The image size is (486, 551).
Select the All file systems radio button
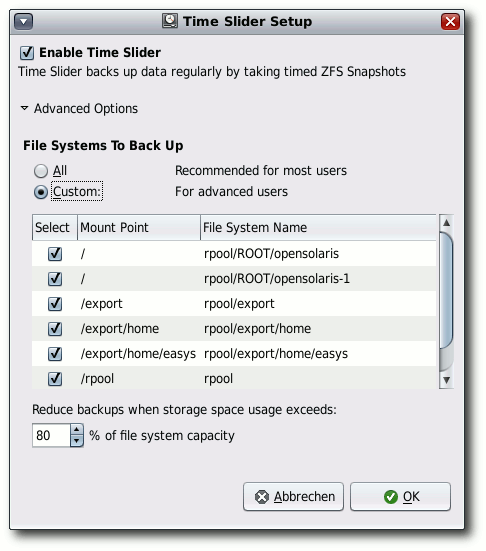click(41, 171)
